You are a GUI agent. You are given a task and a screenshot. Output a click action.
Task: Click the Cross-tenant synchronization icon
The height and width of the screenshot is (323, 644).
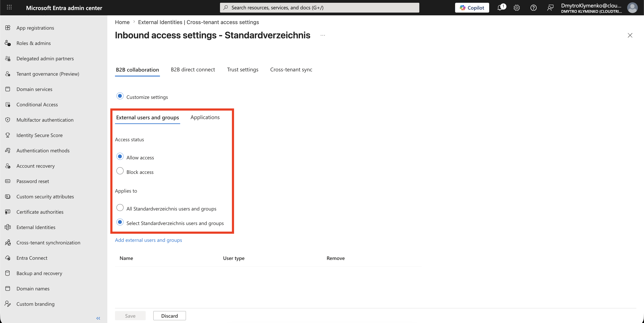[8, 242]
